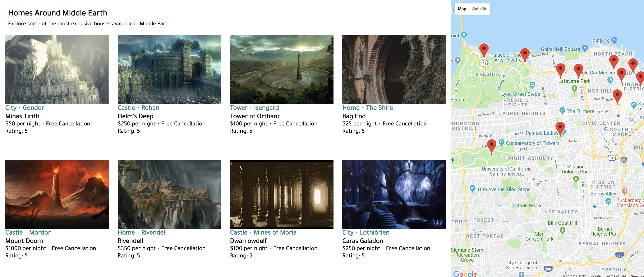Viewport: 644px width, 277px height.
Task: Select red pin nearest Fillmore St label
Action: tap(560, 71)
